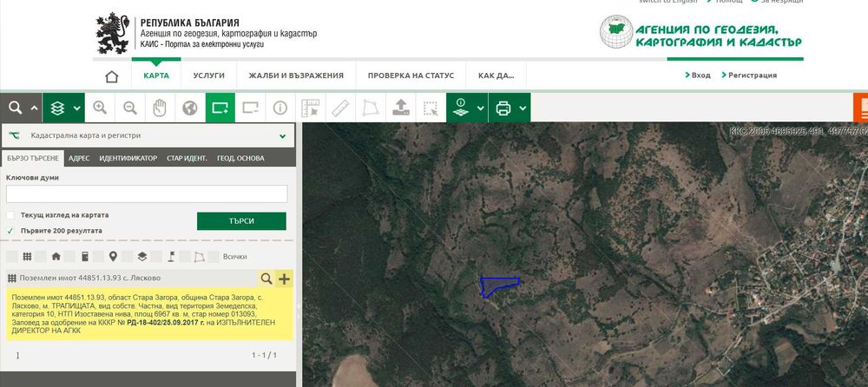This screenshot has height=387, width=868.
Task: Follow the Вход login link
Action: click(698, 75)
